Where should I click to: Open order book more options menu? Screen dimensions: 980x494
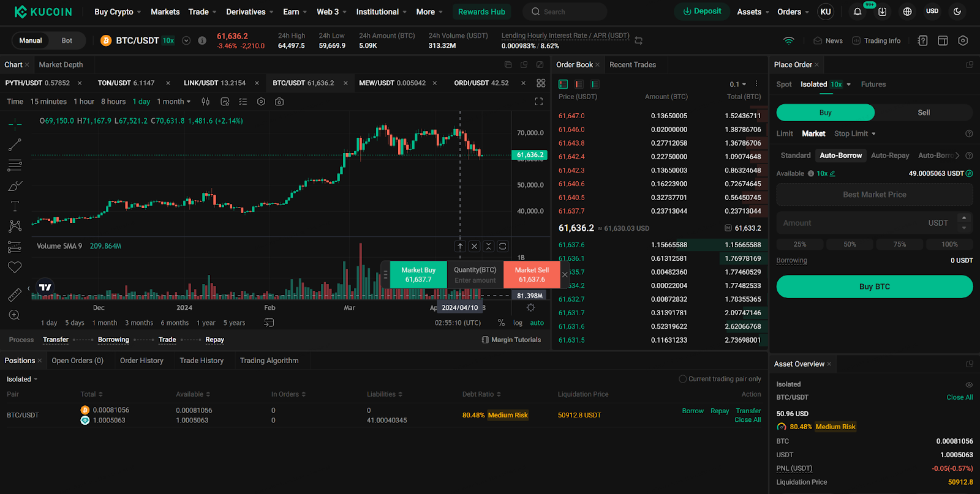point(756,84)
